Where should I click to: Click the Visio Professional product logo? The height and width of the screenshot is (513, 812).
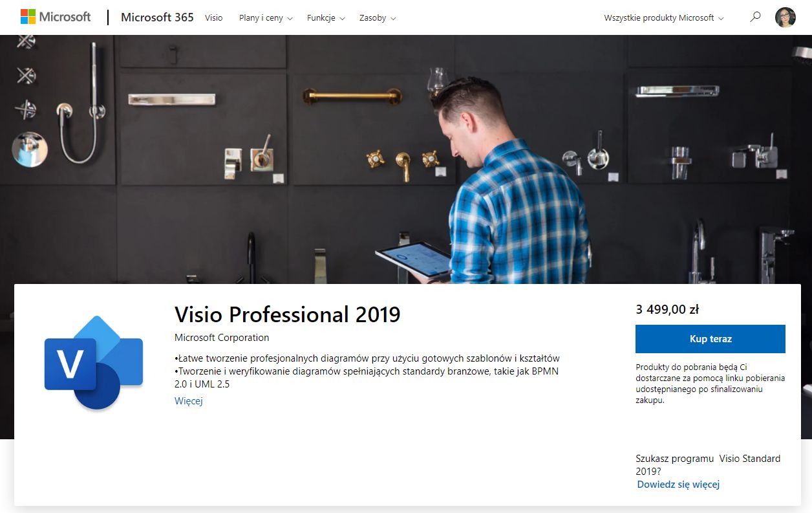tap(93, 363)
